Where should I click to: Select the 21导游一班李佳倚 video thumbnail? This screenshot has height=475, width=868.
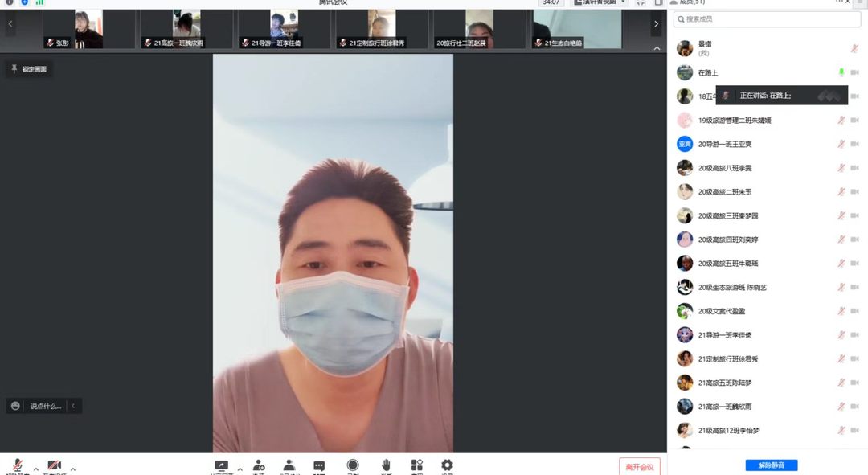point(284,29)
